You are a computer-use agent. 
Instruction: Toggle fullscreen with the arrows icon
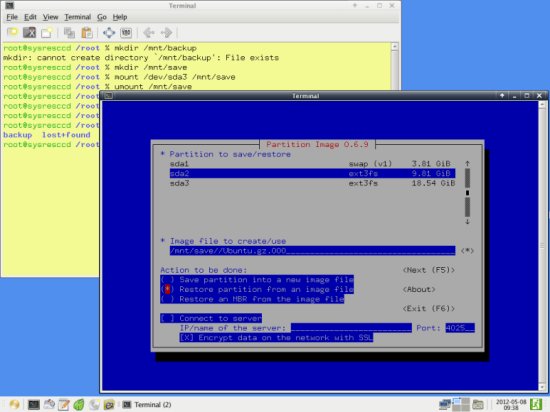[109, 33]
